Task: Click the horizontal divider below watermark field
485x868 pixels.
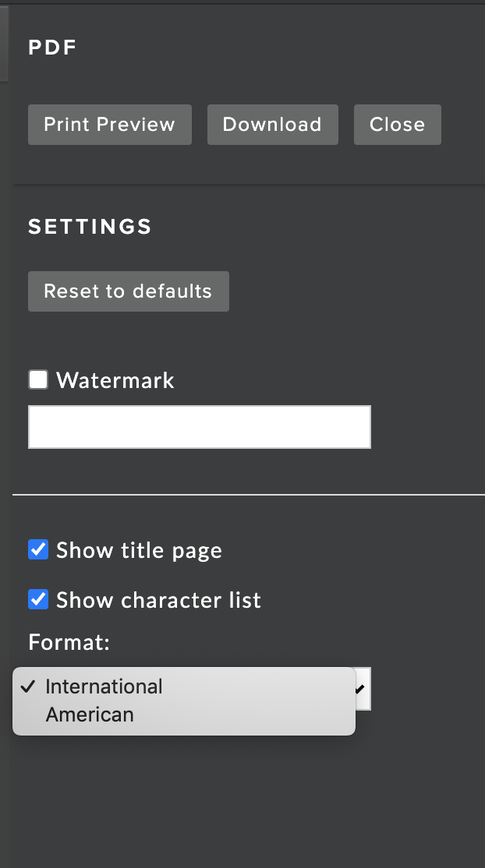Action: [249, 494]
